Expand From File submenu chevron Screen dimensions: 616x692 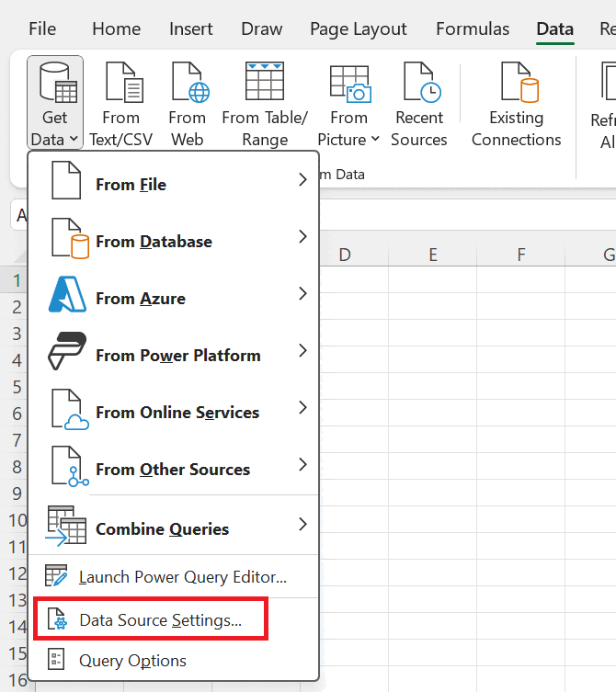coord(302,179)
